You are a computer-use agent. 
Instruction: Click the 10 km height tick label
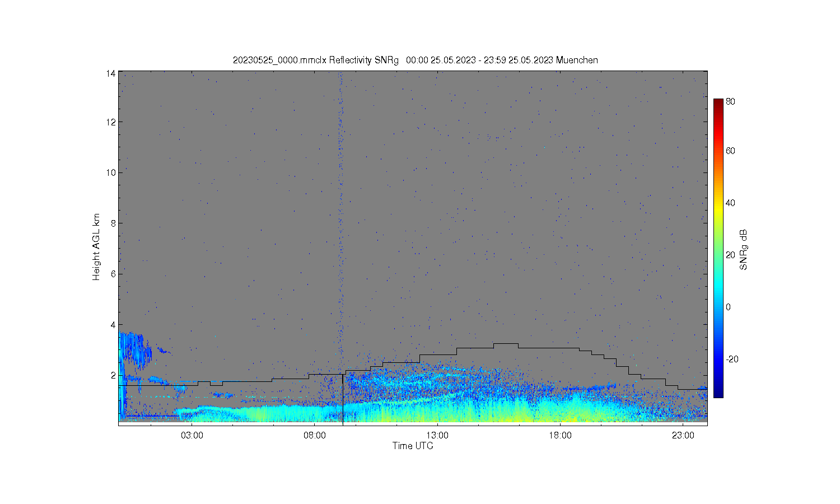(111, 172)
